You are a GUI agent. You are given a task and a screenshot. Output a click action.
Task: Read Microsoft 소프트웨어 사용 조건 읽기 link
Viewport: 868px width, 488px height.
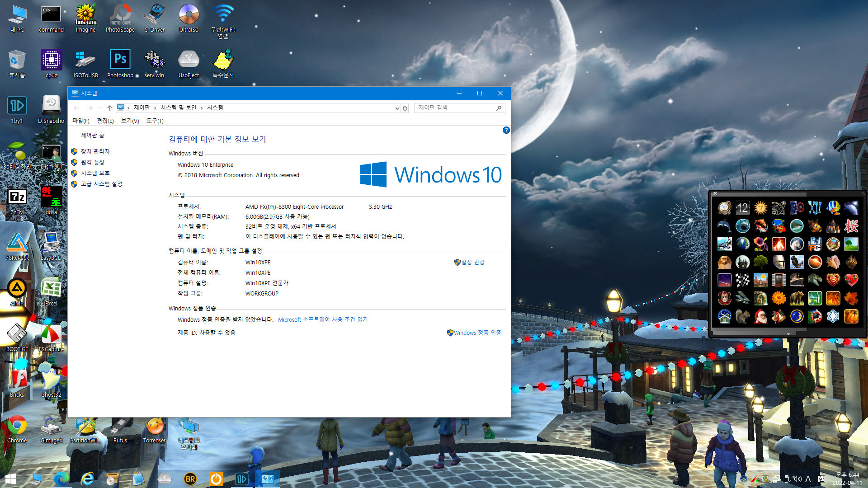click(x=323, y=319)
